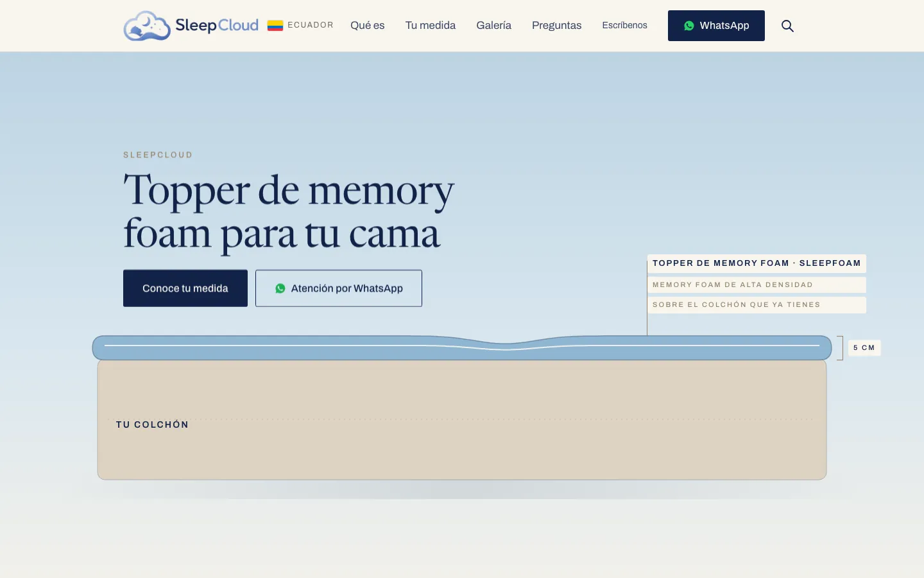Click the 'ECUADOR' country label
Image resolution: width=924 pixels, height=578 pixels.
[x=311, y=25]
